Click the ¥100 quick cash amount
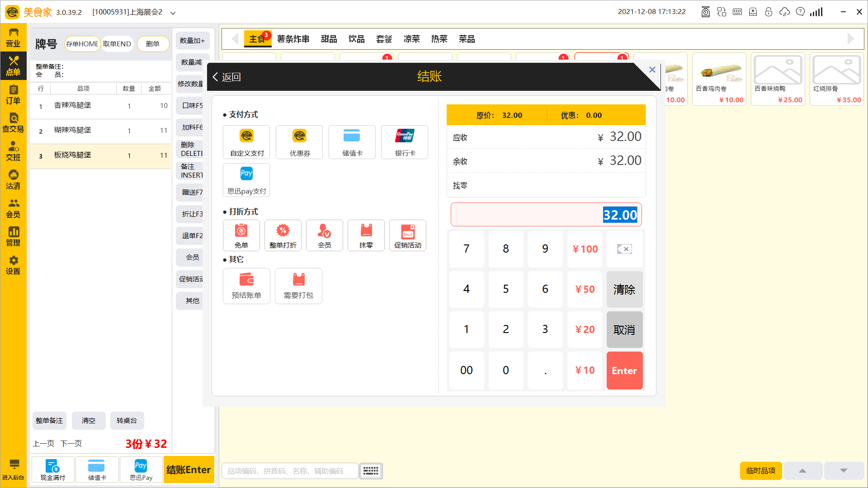The height and width of the screenshot is (488, 868). [x=585, y=249]
